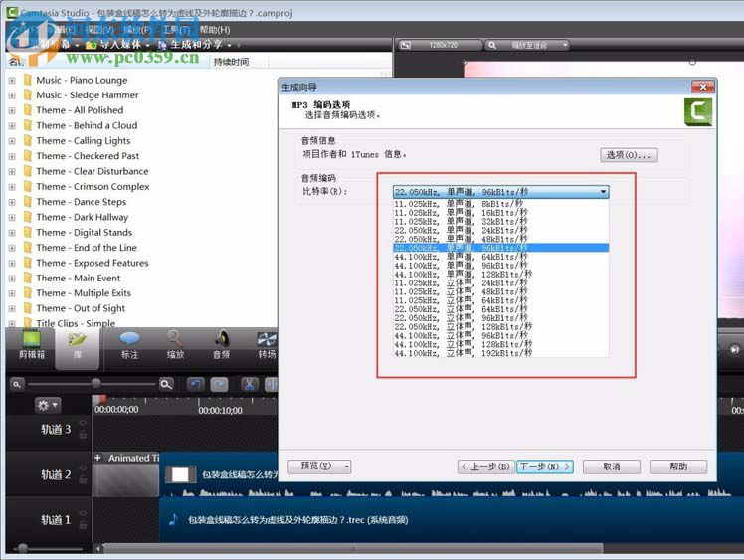Open the Zoom-n-Pan (缩放) tab
This screenshot has height=560, width=744.
175,345
